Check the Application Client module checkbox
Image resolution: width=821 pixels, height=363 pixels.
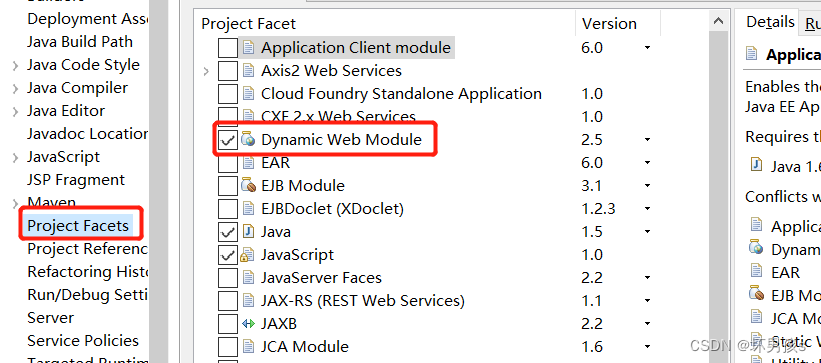click(228, 48)
